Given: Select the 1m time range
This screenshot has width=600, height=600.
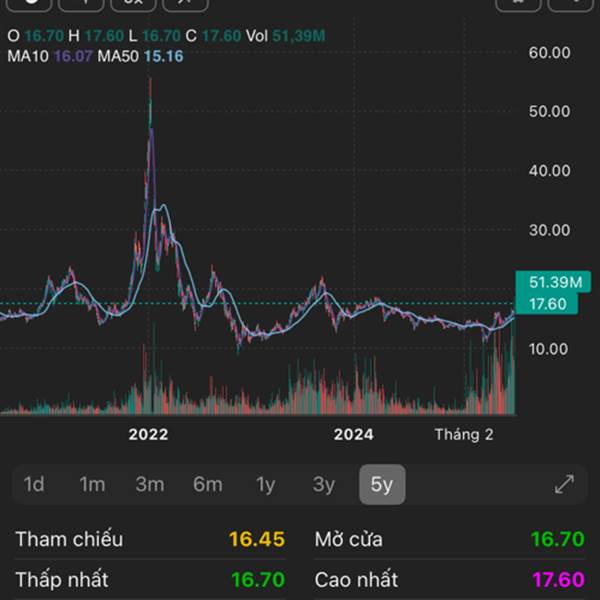Looking at the screenshot, I should pos(92,484).
